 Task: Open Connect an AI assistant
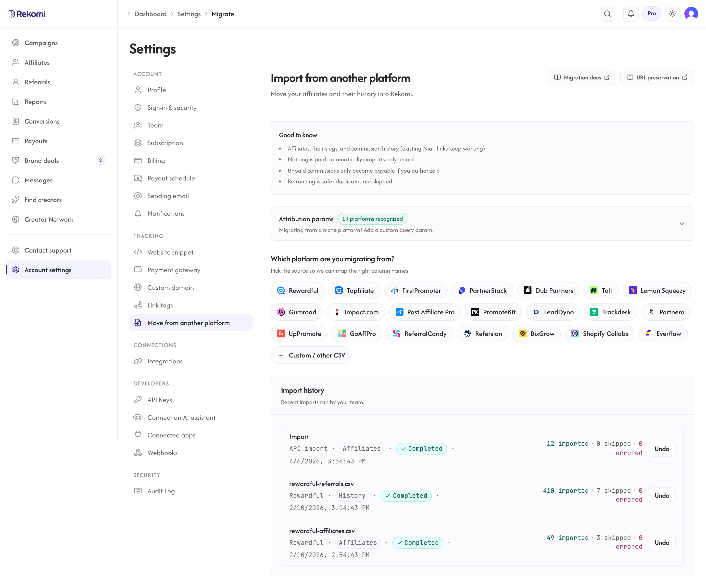[191, 418]
